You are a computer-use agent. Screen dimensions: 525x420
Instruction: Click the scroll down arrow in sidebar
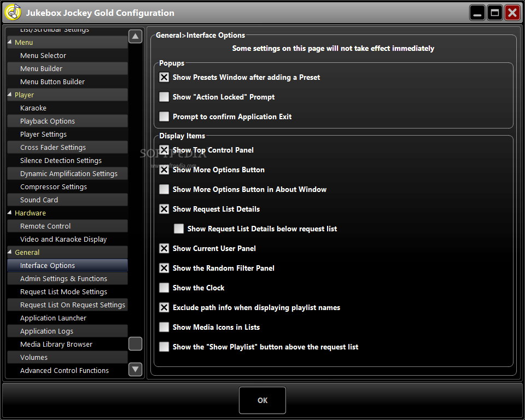(135, 369)
